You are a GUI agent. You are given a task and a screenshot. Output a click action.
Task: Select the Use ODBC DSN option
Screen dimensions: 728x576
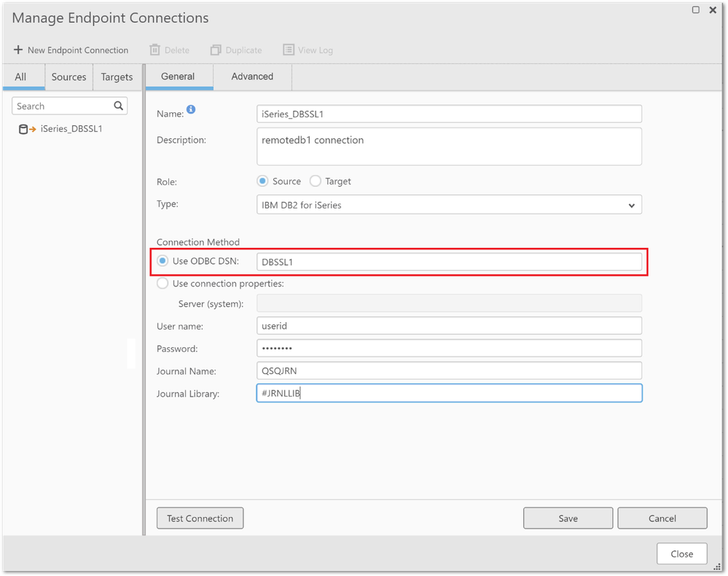tap(162, 260)
